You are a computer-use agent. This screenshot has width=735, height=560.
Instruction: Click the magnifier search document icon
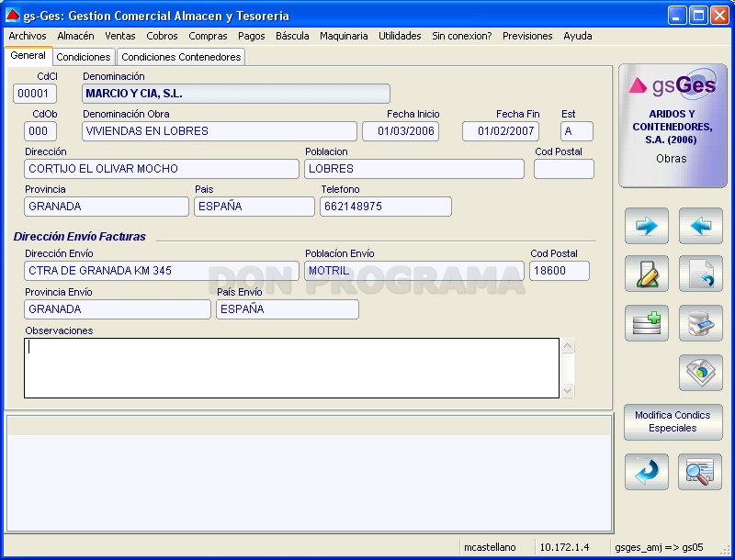tap(700, 472)
